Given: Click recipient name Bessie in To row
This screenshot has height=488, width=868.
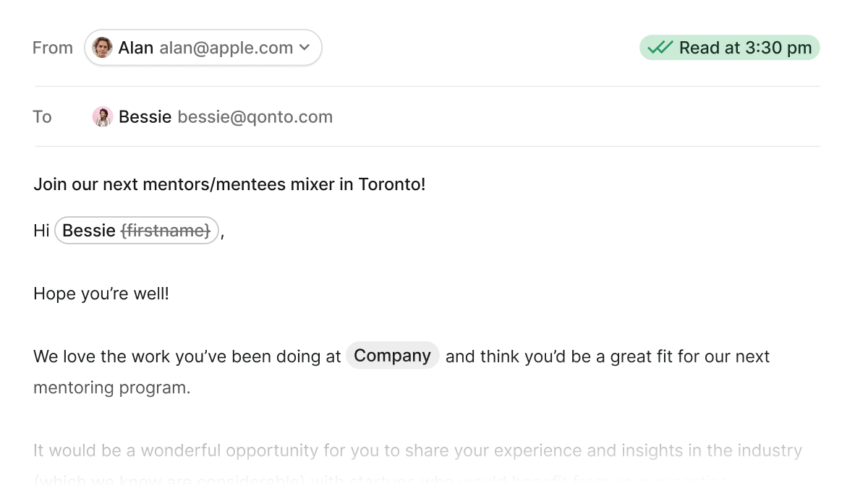Looking at the screenshot, I should pyautogui.click(x=145, y=117).
